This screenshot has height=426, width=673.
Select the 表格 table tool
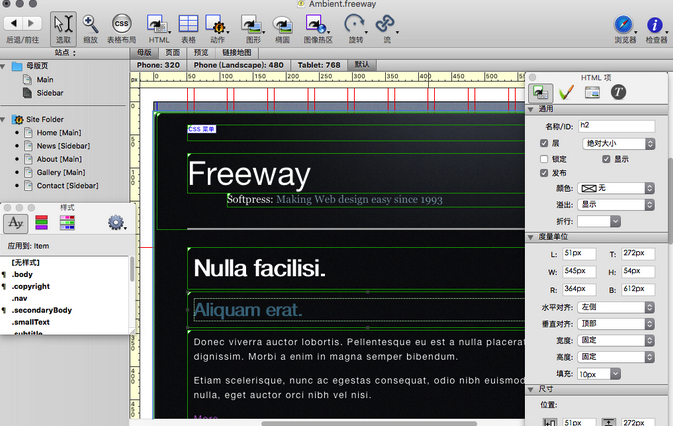pyautogui.click(x=188, y=28)
